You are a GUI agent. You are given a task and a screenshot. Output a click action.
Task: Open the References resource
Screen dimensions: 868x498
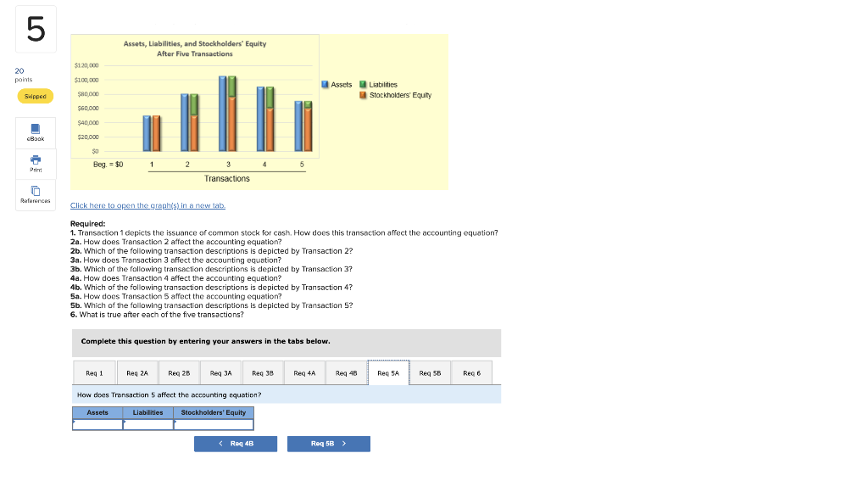(35, 195)
